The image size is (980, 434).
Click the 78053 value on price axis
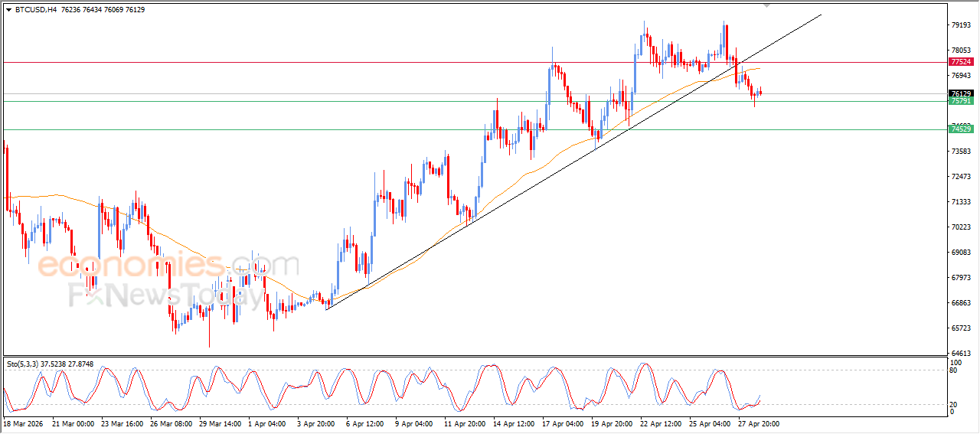(960, 51)
